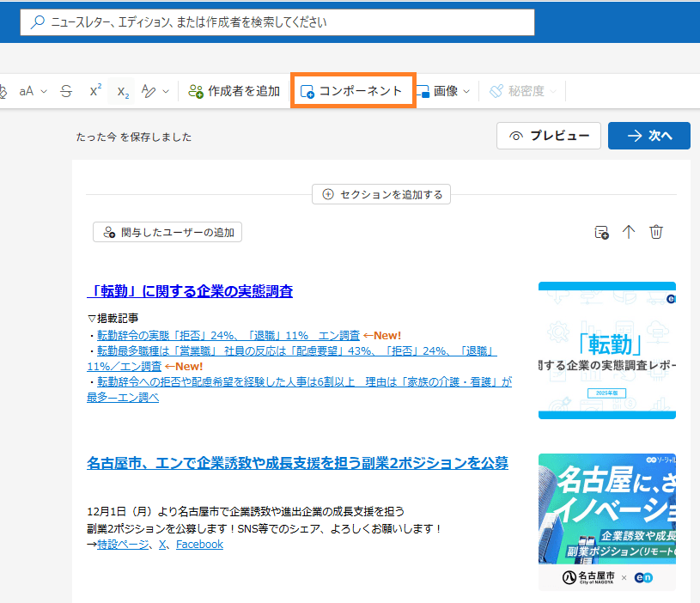
Task: Open the 名古屋市 副業2ポジション headline link
Action: pos(297,463)
